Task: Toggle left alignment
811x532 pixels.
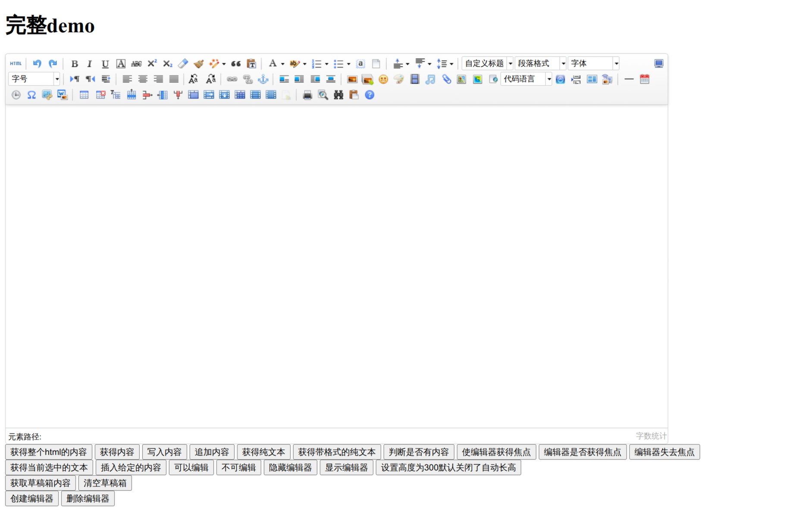Action: 127,79
